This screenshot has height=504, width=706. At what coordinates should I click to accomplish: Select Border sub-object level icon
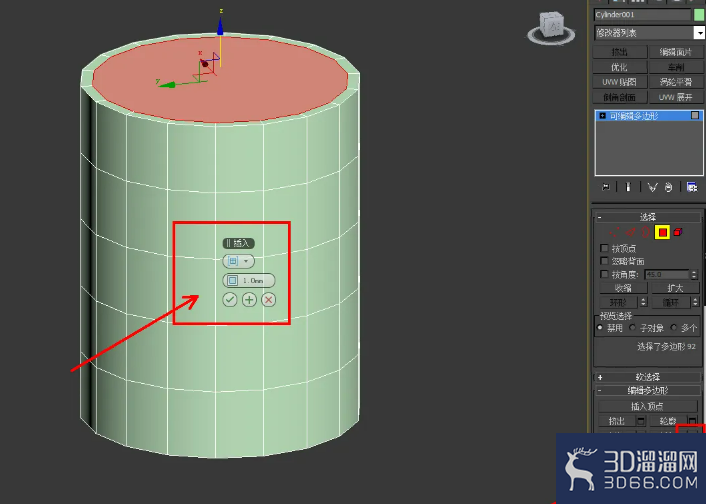646,232
